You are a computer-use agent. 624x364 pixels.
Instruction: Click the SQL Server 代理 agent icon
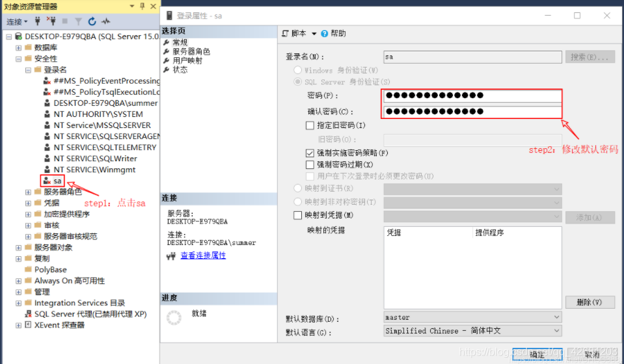(x=28, y=314)
